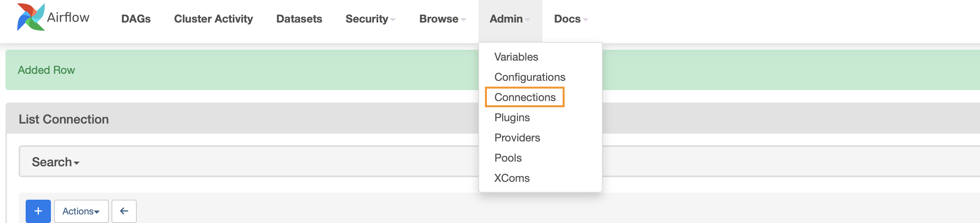Open the Browse menu
Image resolution: width=980 pixels, height=223 pixels.
(x=443, y=19)
